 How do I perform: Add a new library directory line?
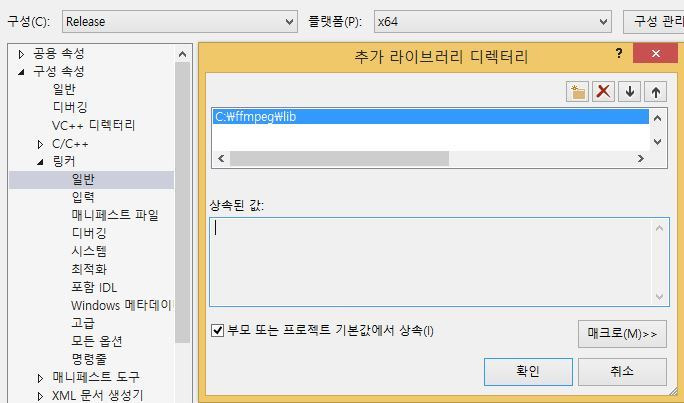point(578,92)
